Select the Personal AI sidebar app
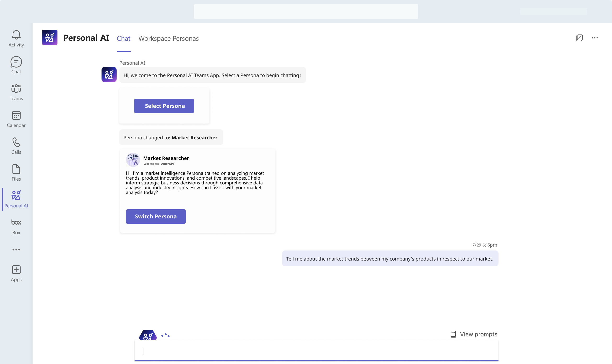 [16, 199]
